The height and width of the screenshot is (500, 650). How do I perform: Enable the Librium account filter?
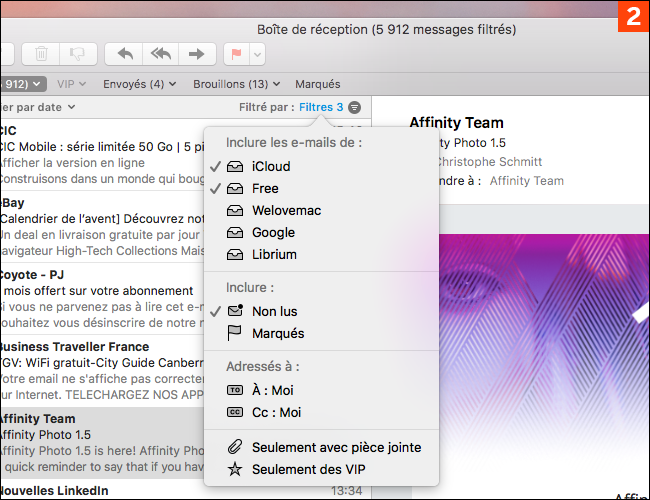click(x=321, y=255)
